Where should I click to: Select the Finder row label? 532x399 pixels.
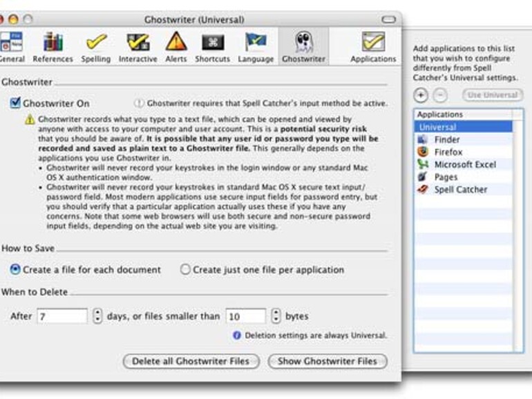(x=447, y=139)
